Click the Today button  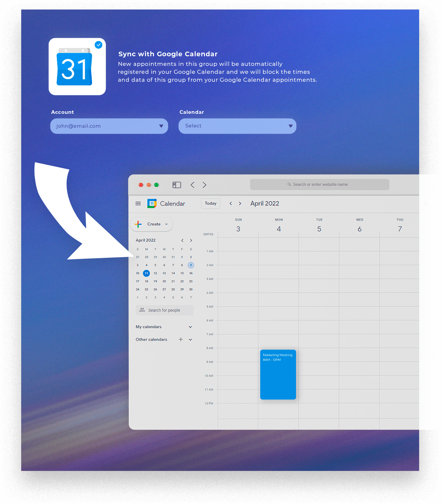tap(211, 203)
